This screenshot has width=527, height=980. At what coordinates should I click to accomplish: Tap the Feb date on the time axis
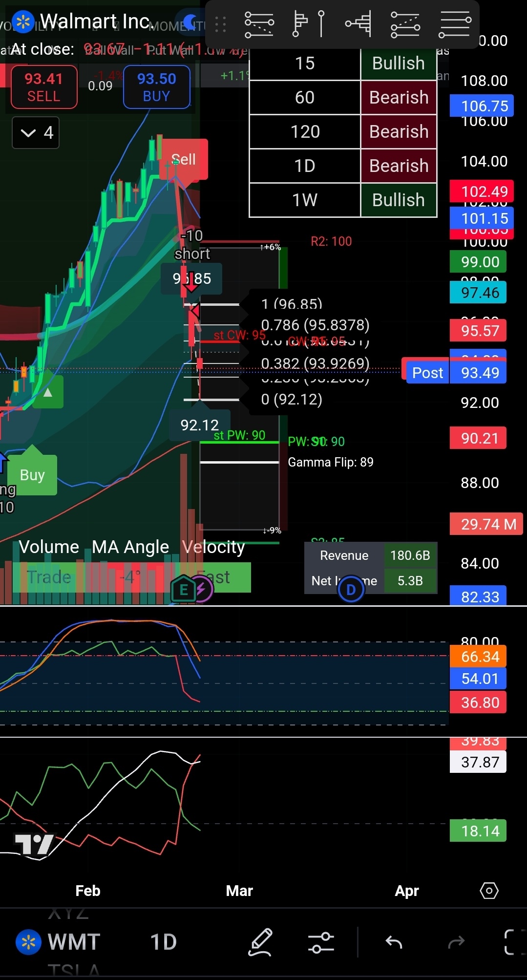point(88,891)
